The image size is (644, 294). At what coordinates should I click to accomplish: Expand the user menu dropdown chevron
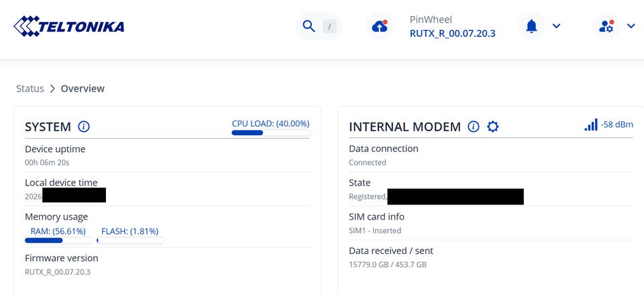[631, 26]
